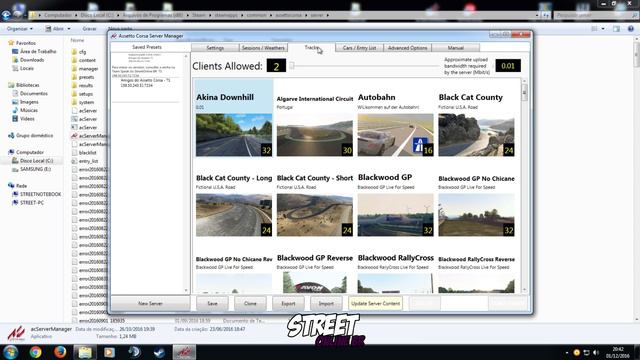The image size is (640, 360).
Task: Open Steam from taskbar
Action: coord(159,352)
